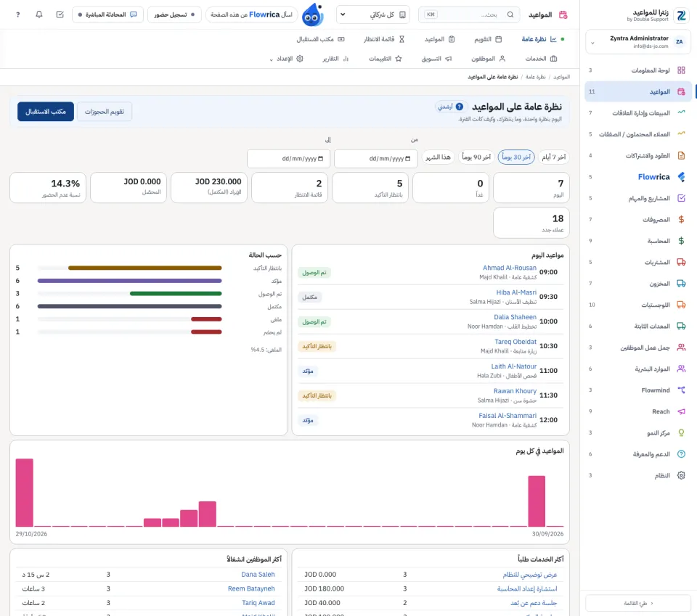Open the كل شركاتي company dropdown
This screenshot has height=616, width=697.
(x=373, y=15)
